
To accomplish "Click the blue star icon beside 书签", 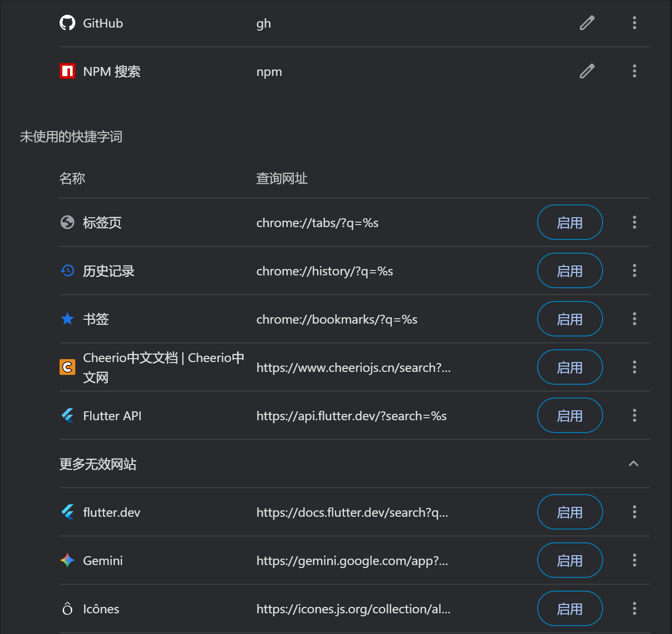I will pos(67,319).
